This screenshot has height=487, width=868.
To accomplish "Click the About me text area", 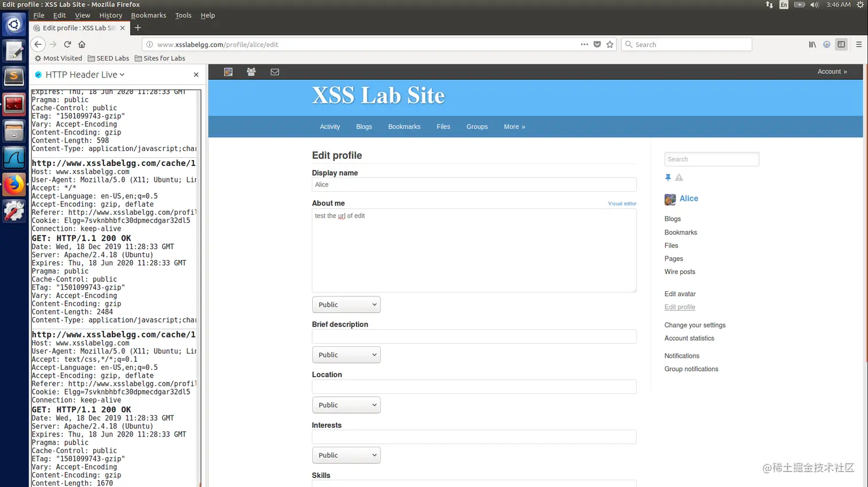I will [474, 250].
